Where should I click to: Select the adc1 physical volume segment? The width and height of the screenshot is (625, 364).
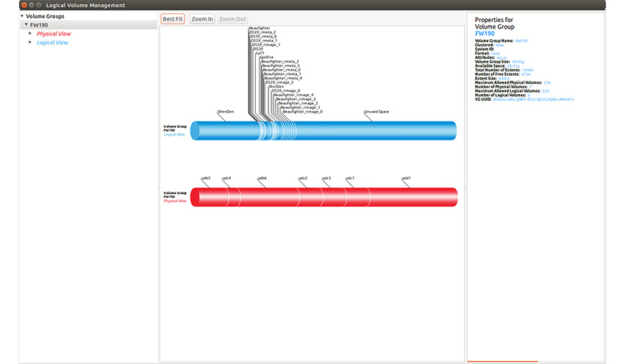point(356,197)
